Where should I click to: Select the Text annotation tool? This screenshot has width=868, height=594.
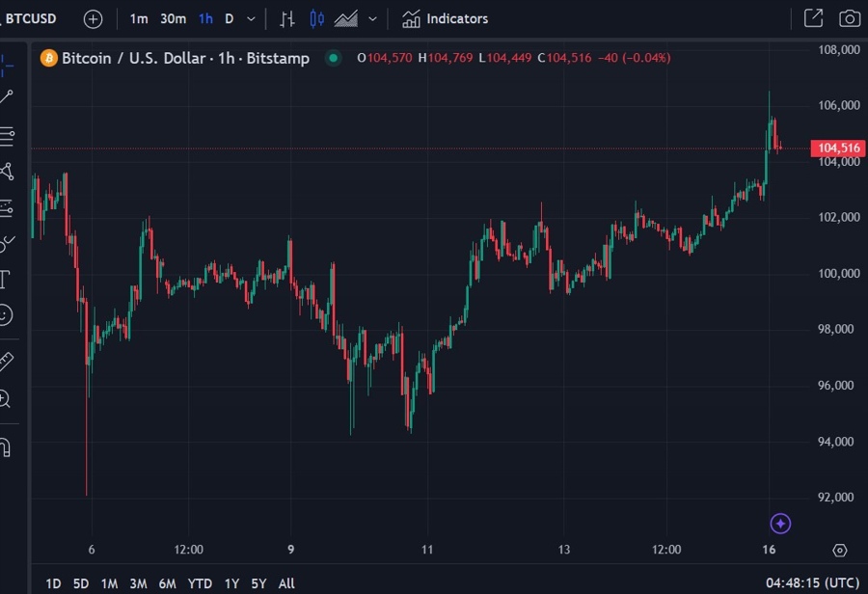[6, 280]
